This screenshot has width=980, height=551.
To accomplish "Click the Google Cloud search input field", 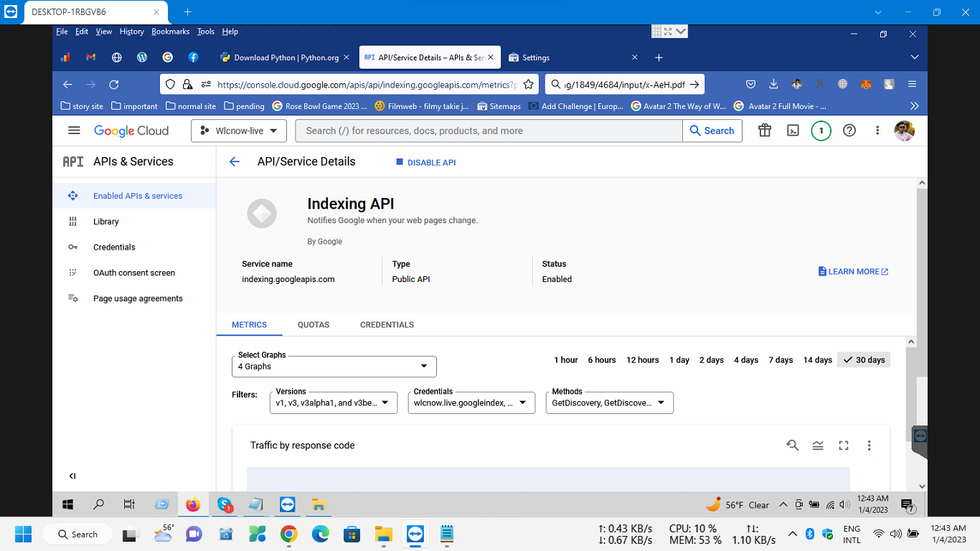I will click(491, 131).
